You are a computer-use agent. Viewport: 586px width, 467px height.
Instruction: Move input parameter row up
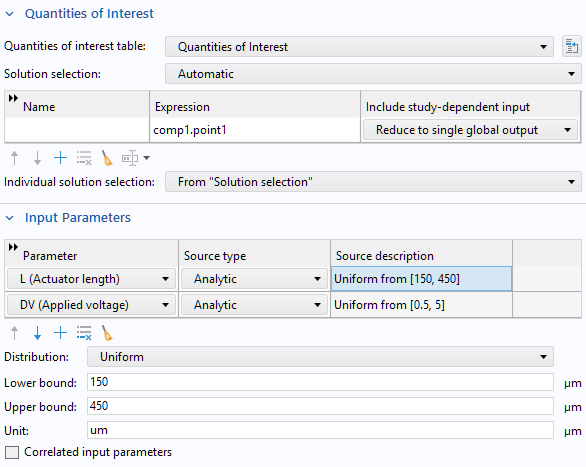15,333
